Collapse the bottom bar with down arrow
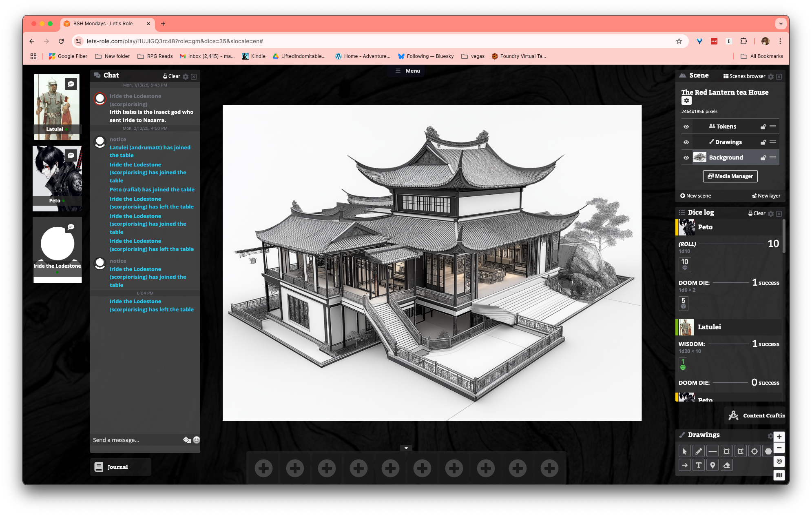This screenshot has height=515, width=812. 406,448
